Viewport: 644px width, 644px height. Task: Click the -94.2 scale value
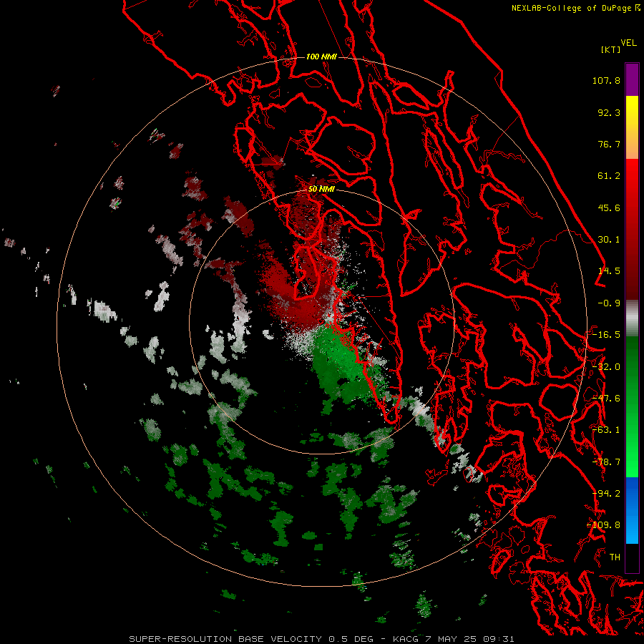[x=606, y=494]
